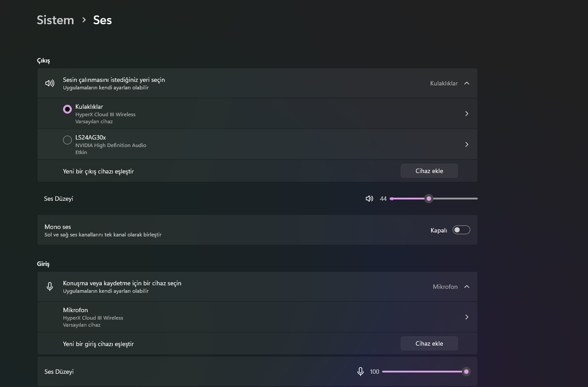Collapse the output device list chevron
588x387 pixels.
coord(467,83)
